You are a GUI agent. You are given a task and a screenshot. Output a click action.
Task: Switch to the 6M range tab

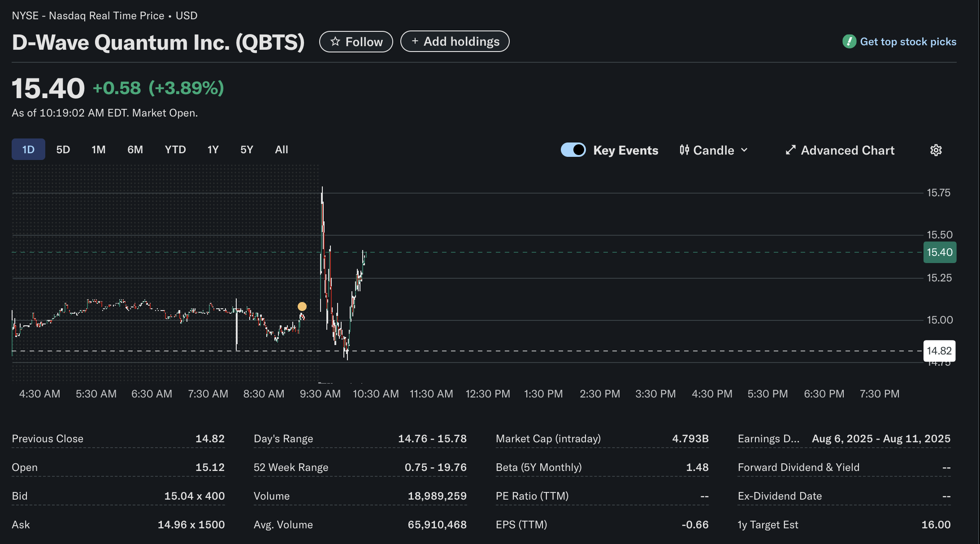(135, 149)
